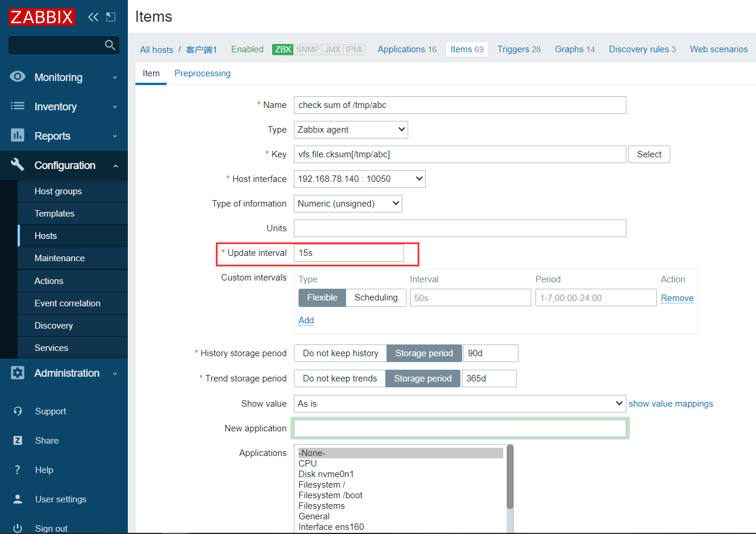Click the Enabled status link
This screenshot has height=534, width=756.
pos(248,49)
